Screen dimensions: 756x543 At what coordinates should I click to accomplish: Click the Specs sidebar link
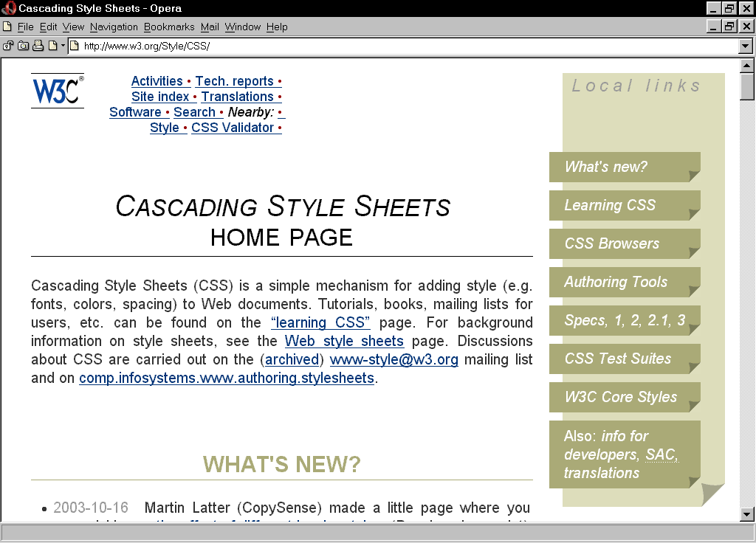pyautogui.click(x=585, y=320)
